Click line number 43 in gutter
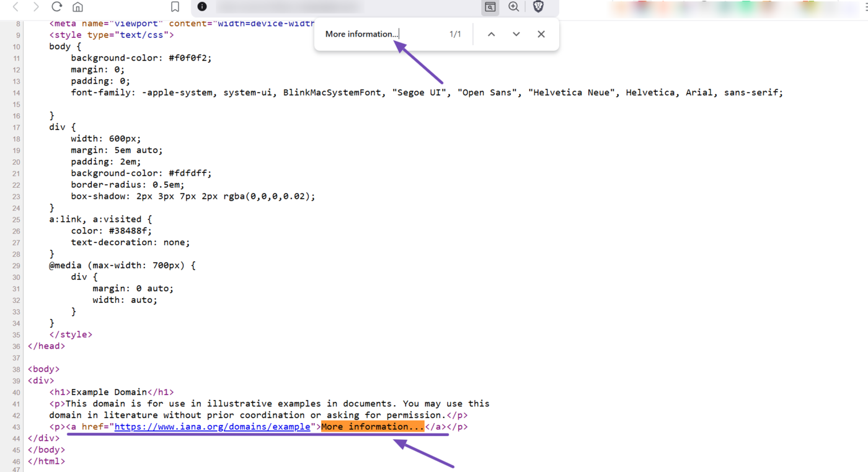 [16, 427]
